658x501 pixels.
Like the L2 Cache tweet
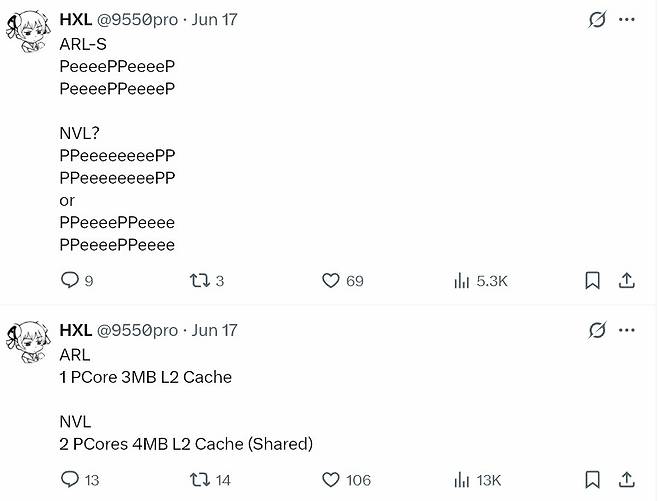pos(331,480)
